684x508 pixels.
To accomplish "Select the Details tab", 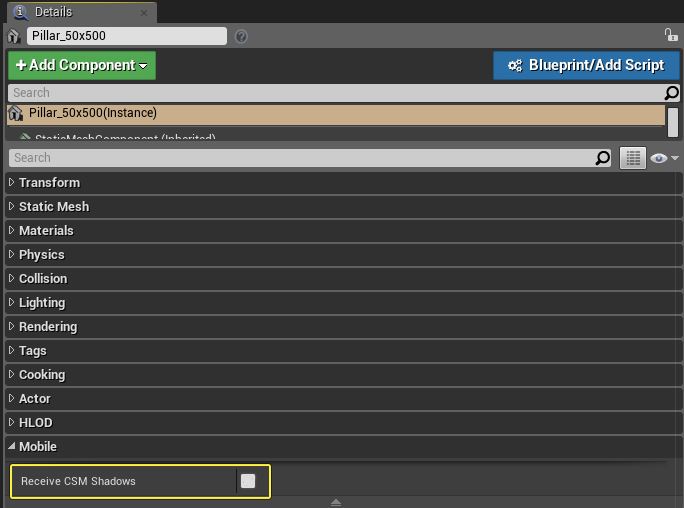I will pos(53,12).
